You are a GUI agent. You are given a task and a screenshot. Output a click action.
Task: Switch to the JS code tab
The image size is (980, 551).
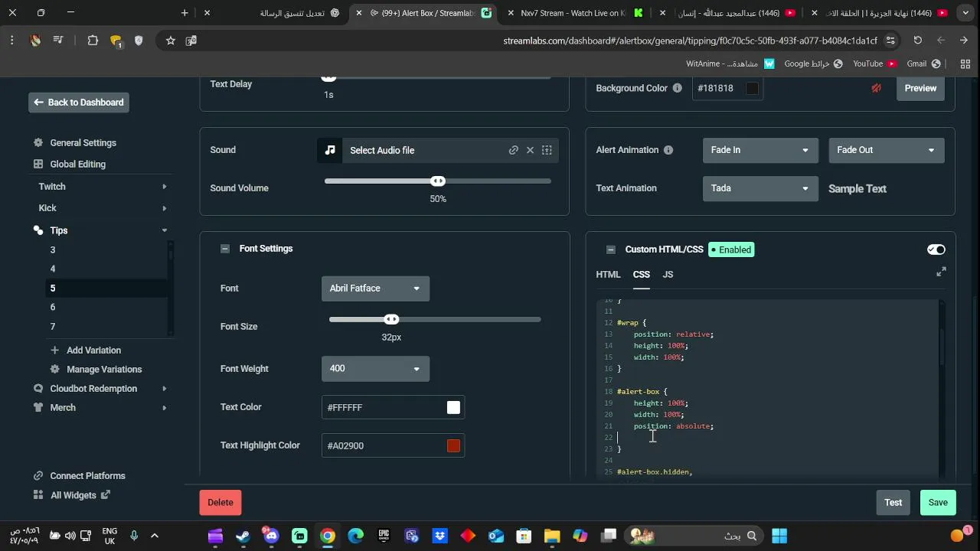tap(668, 275)
